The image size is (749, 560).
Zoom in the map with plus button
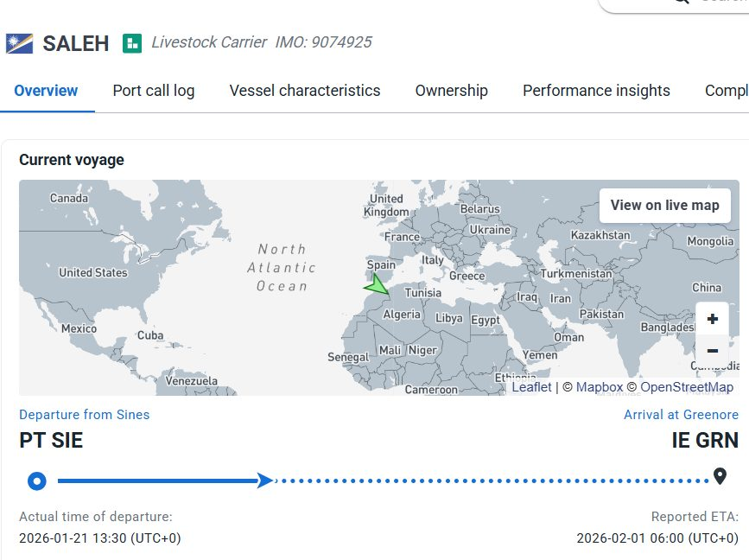712,319
